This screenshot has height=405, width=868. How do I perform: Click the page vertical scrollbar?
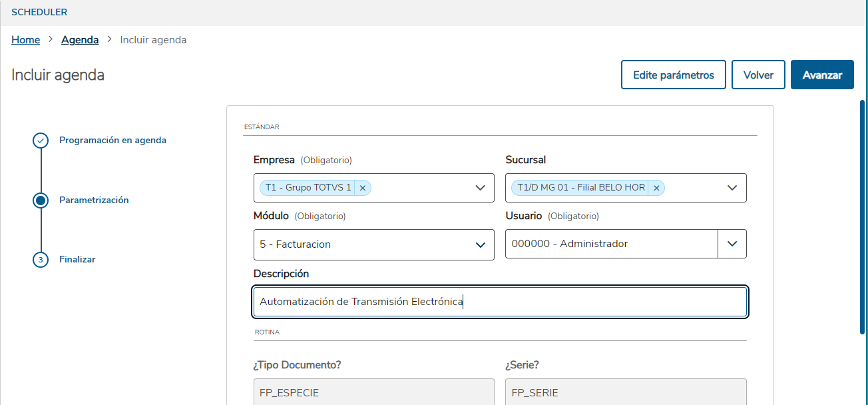click(863, 213)
